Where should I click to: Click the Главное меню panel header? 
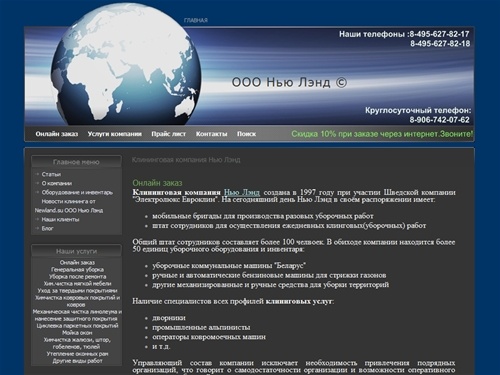(x=76, y=162)
